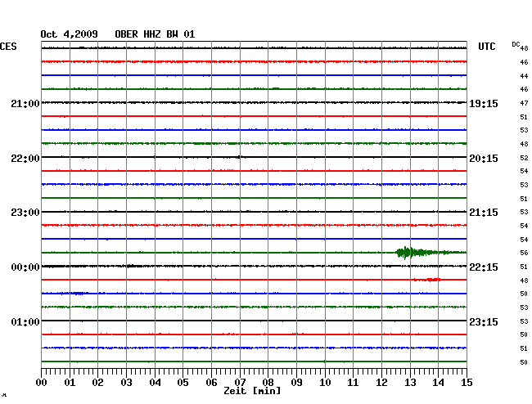Image resolution: width=532 pixels, height=404 pixels.
Task: Select minute tick label 05
Action: point(183,383)
